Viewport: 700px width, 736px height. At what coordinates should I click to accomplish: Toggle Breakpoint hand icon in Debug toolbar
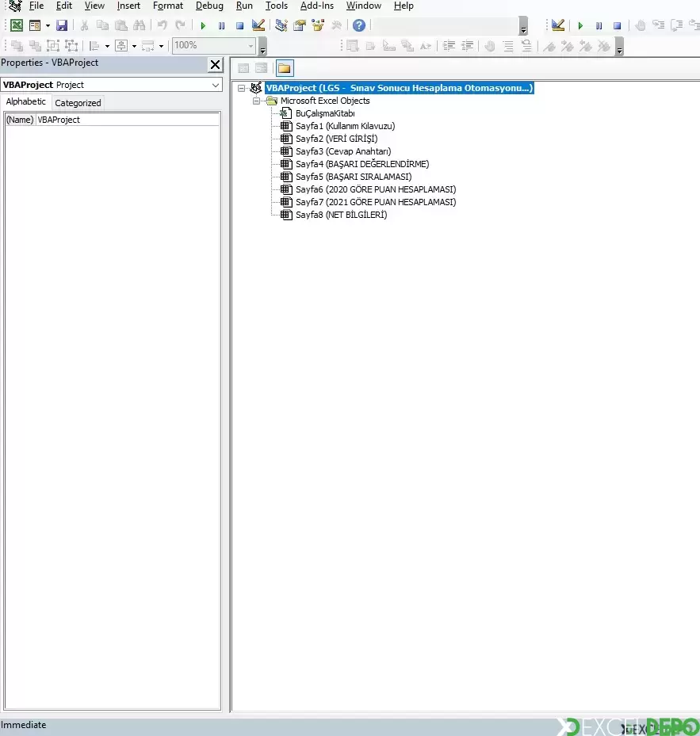coord(640,25)
